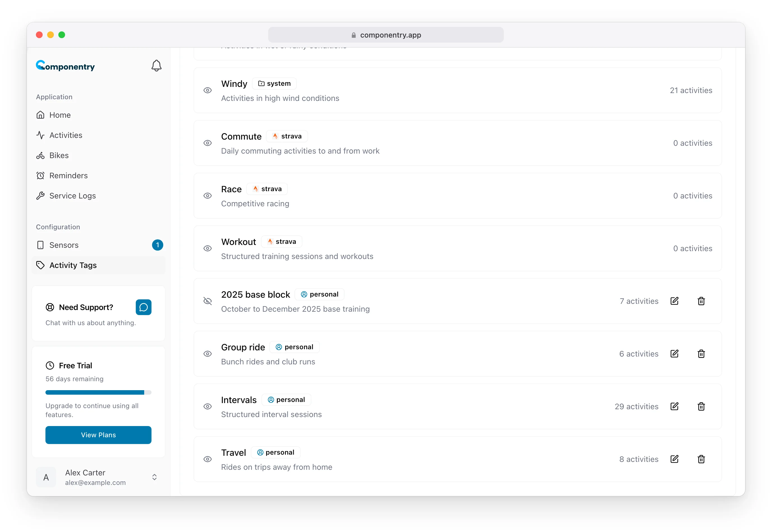The image size is (772, 532).
Task: Click the Sensors notification count badge
Action: 157,245
